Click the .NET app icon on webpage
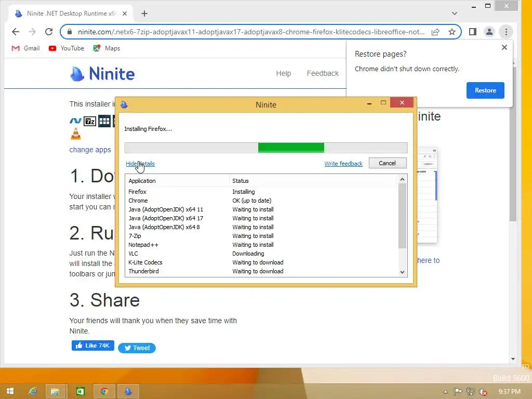Screen dimensions: 532x399 (x=75, y=121)
